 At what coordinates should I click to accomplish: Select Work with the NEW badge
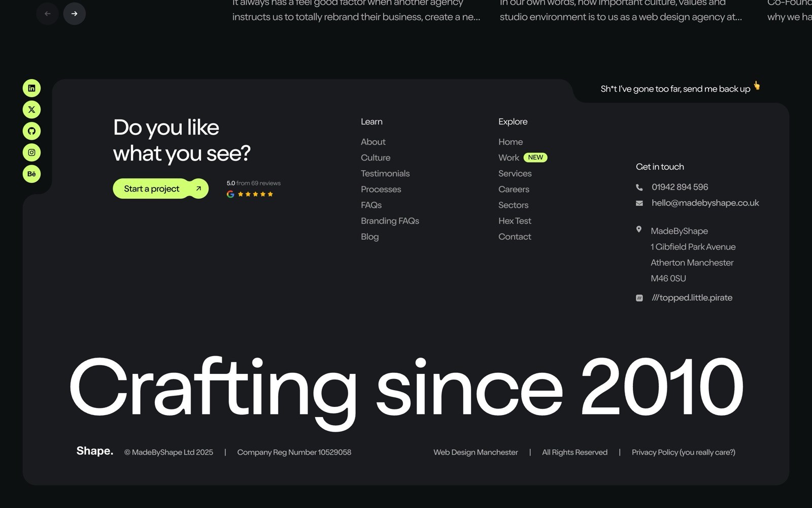coord(509,157)
